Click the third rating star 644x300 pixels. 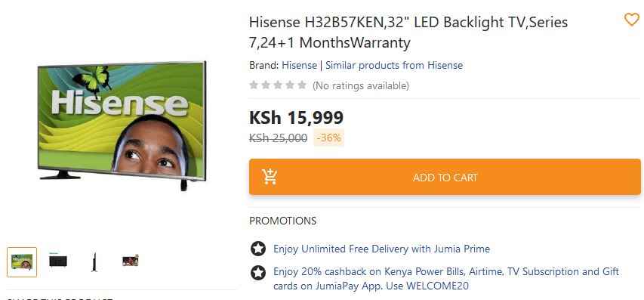pyautogui.click(x=278, y=85)
